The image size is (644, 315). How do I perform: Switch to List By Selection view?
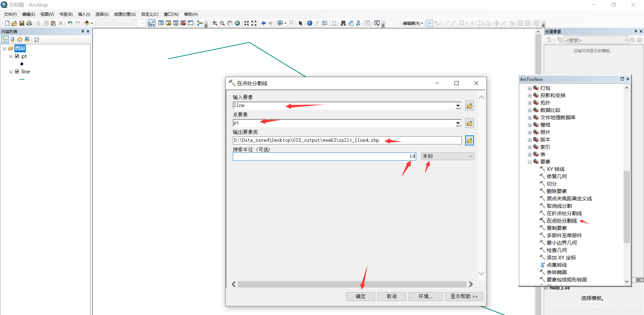[27, 40]
